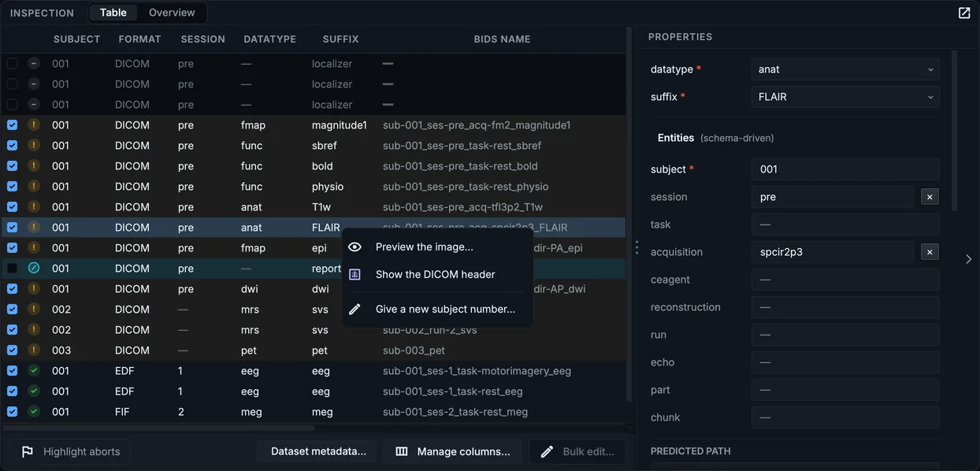Image resolution: width=980 pixels, height=471 pixels.
Task: Uncheck the task-rest_bold row checkbox
Action: click(x=13, y=166)
